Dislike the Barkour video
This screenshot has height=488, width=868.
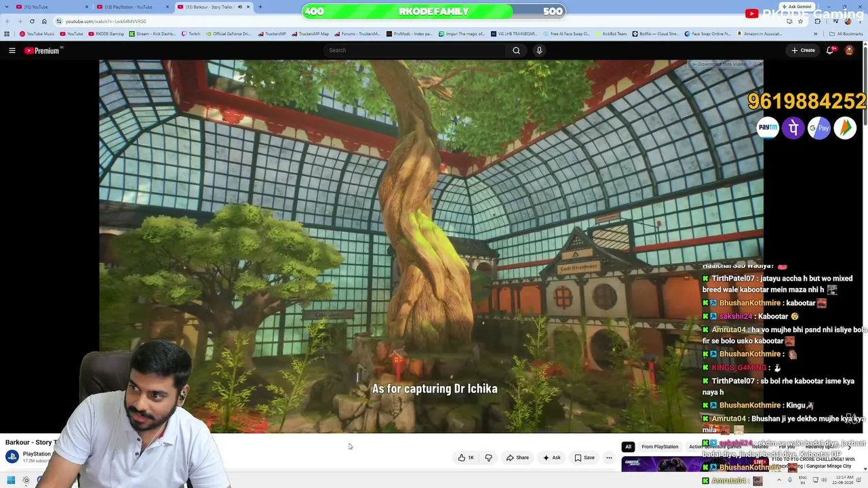[x=488, y=457]
